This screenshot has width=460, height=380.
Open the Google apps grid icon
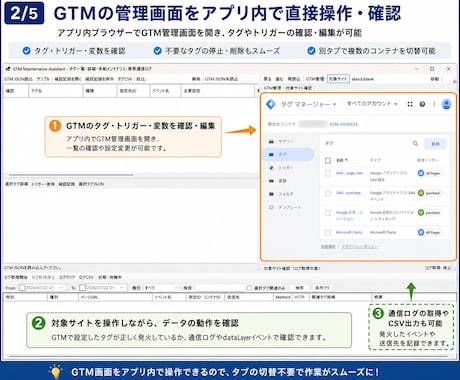(x=410, y=104)
